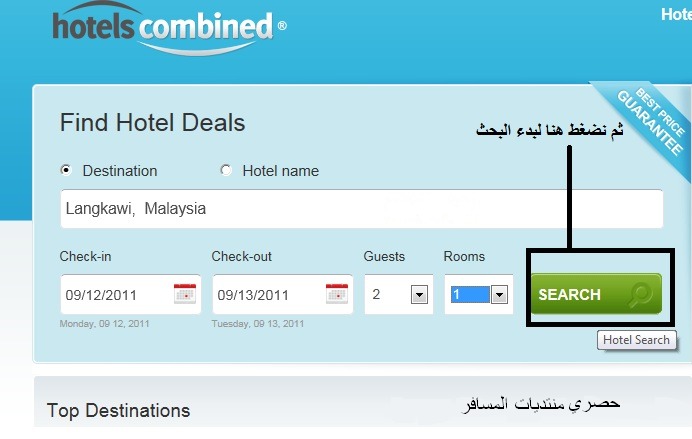Viewport: 692px width, 439px height.
Task: Click the partially visible top-right navigation link
Action: pos(676,14)
